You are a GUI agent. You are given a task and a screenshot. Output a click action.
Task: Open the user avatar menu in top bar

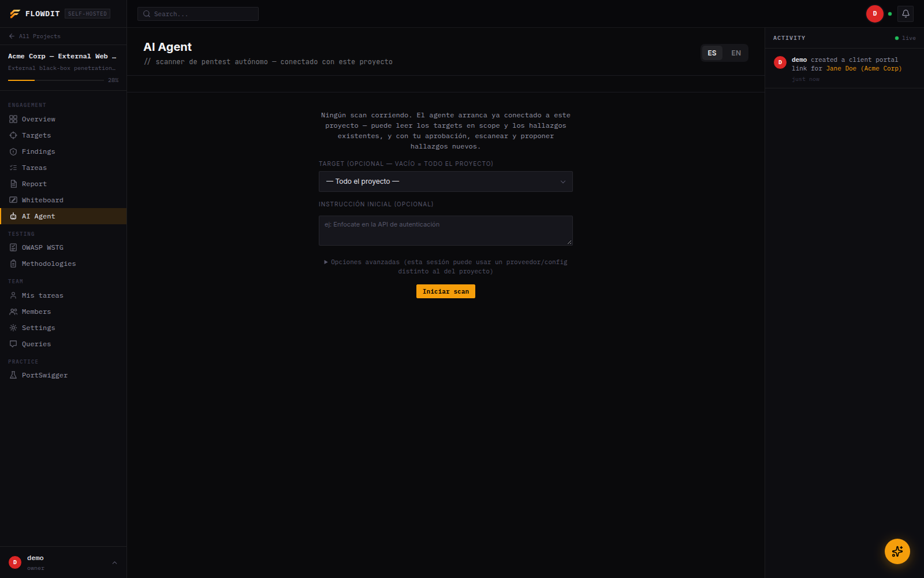pos(875,14)
